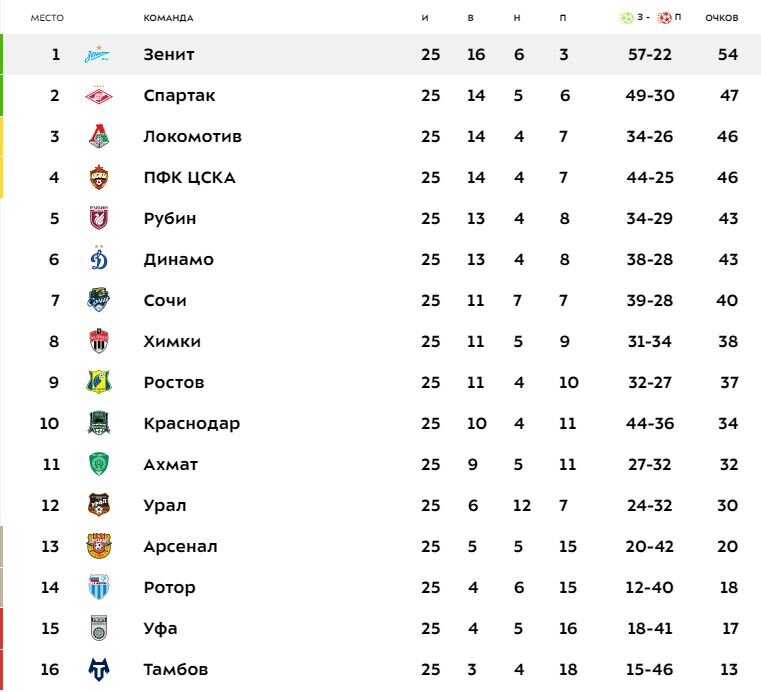Select the Химки team name
The width and height of the screenshot is (761, 692).
(x=172, y=341)
